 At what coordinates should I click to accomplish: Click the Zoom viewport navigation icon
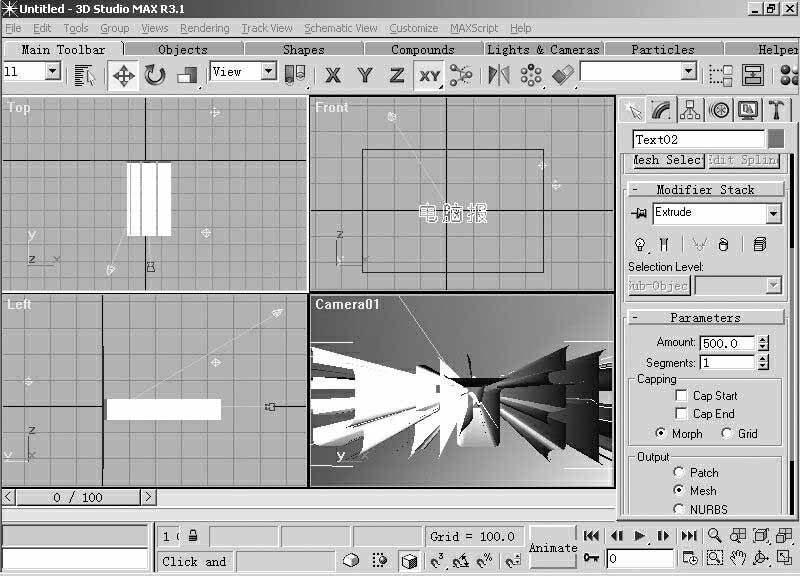pyautogui.click(x=715, y=536)
